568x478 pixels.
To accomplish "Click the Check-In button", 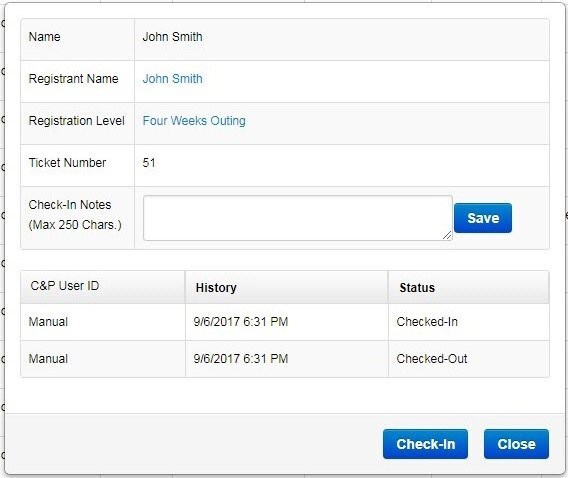I will pyautogui.click(x=425, y=444).
